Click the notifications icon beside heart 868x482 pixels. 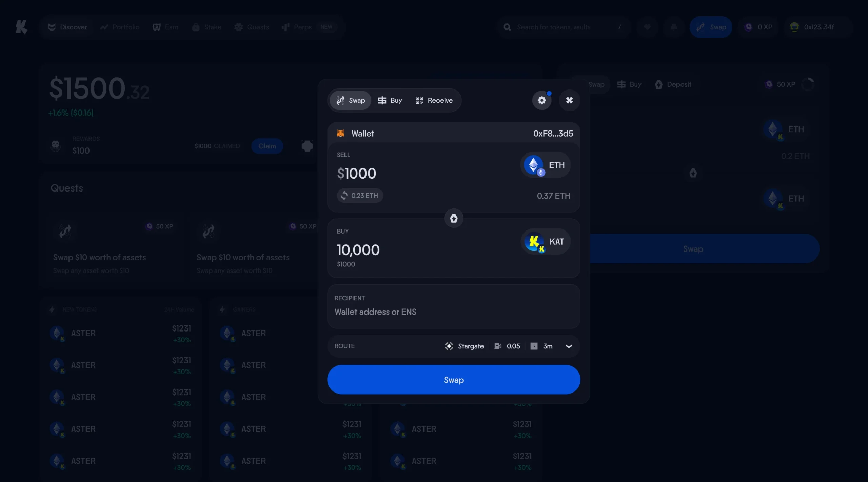(674, 27)
